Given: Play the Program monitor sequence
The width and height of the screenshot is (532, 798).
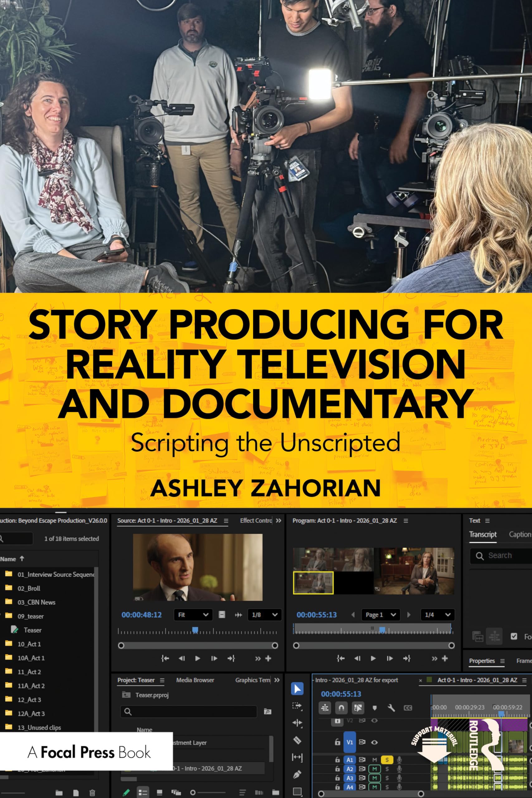Looking at the screenshot, I should point(373,658).
